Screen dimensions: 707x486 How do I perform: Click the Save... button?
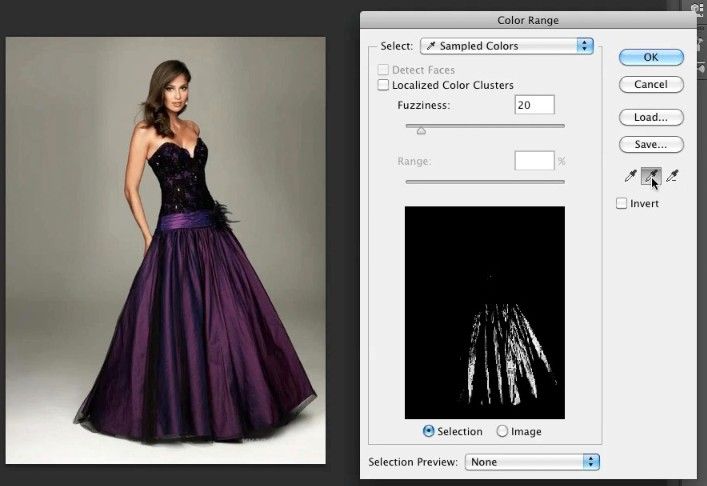650,145
